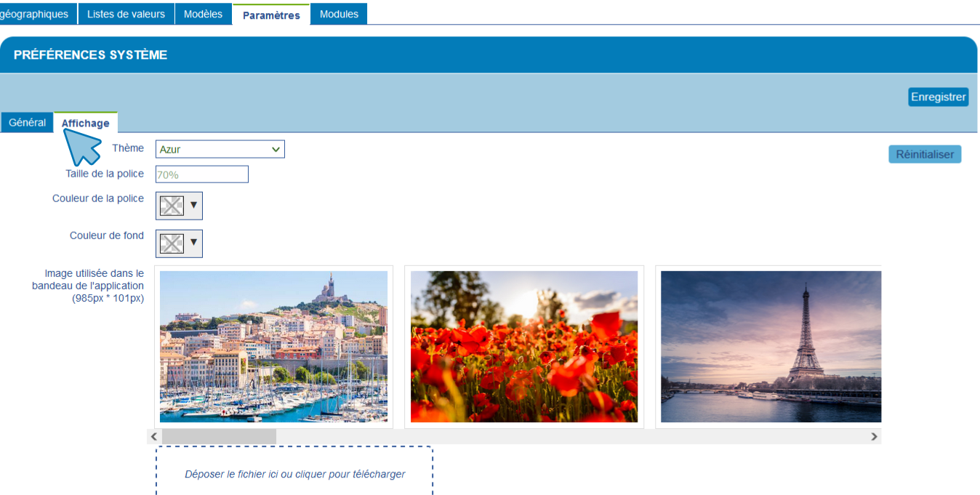Click the scroll left arrow of image gallery
The width and height of the screenshot is (980, 495).
153,437
